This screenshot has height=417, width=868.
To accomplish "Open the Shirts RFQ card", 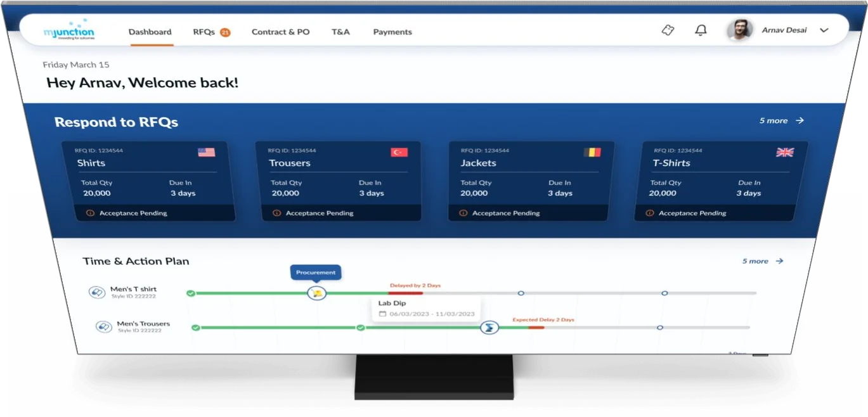I will pyautogui.click(x=148, y=181).
